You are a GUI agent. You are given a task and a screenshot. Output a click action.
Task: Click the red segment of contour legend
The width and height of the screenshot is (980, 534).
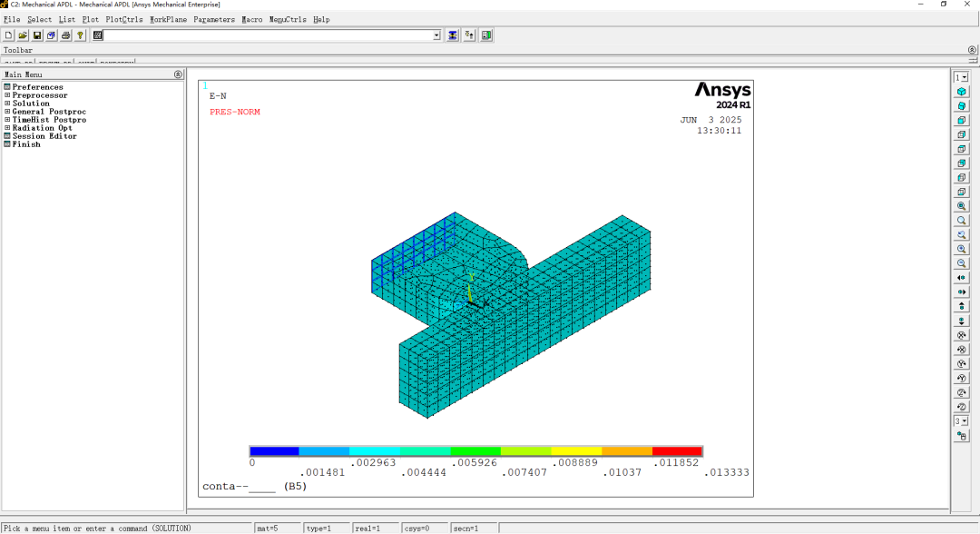click(x=677, y=451)
